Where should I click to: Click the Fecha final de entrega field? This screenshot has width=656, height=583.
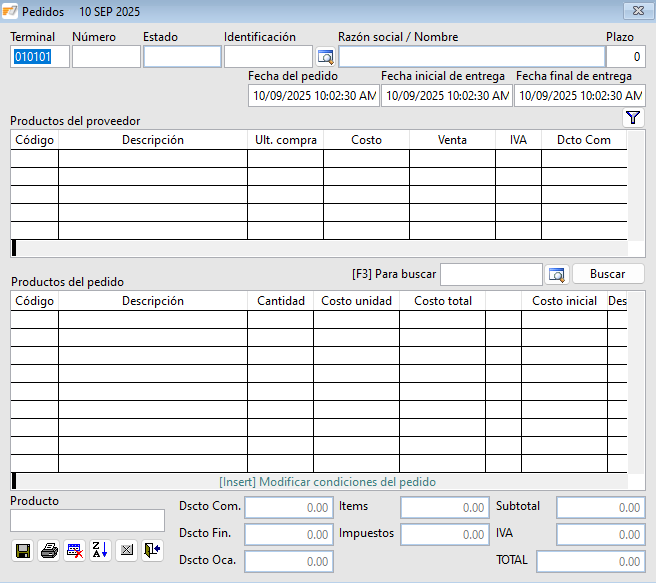coord(580,96)
